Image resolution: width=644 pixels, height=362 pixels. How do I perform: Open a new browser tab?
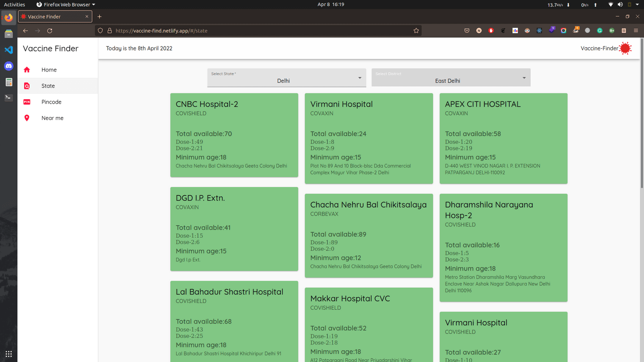(99, 17)
